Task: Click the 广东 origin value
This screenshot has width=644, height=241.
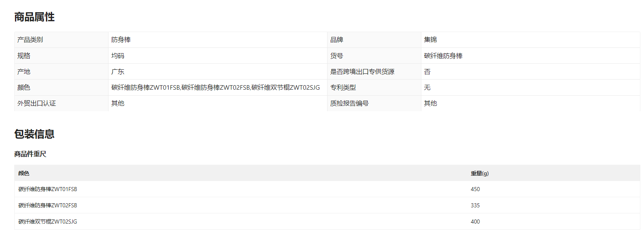Action: [x=118, y=72]
